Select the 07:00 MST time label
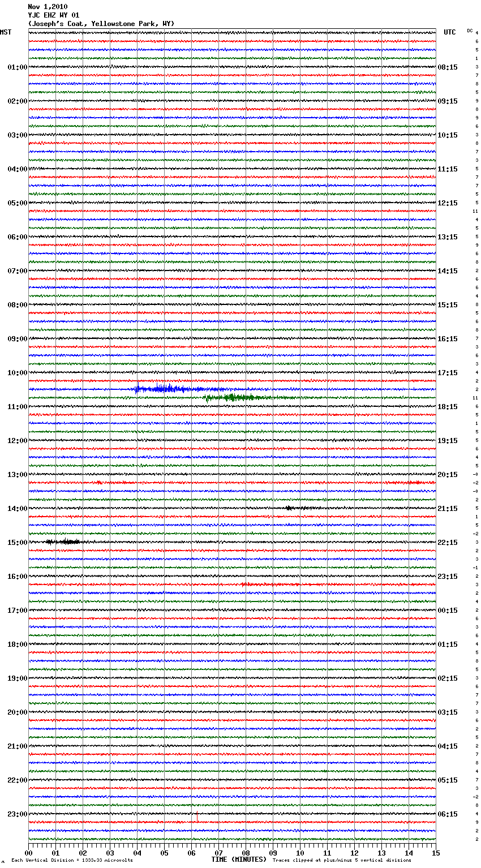The image size is (481, 868). pos(17,271)
